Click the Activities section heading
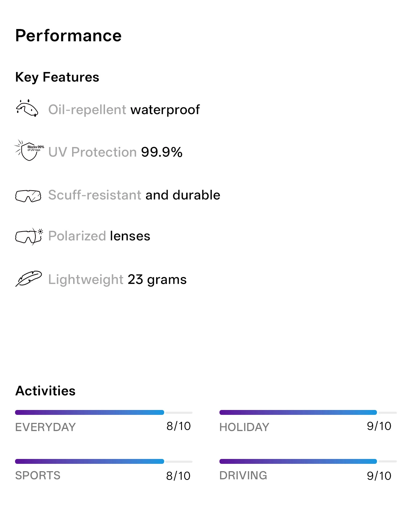Viewport: 420px width, 531px height. (x=45, y=391)
